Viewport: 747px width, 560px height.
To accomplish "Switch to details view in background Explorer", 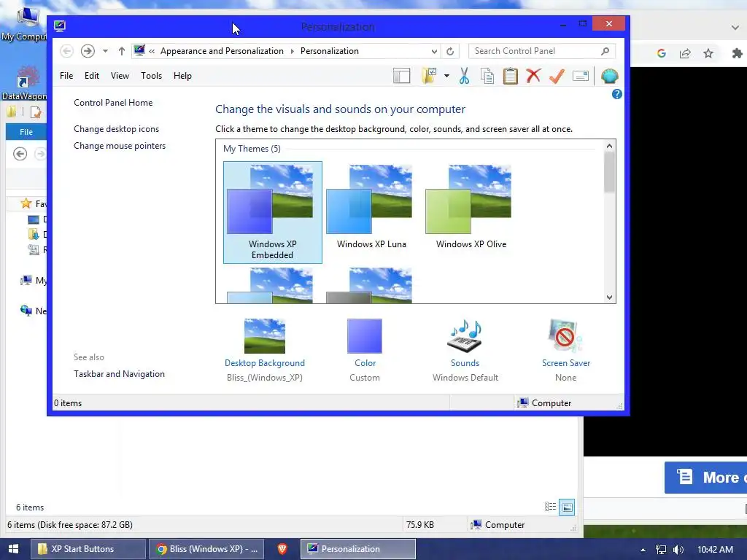I will click(550, 507).
